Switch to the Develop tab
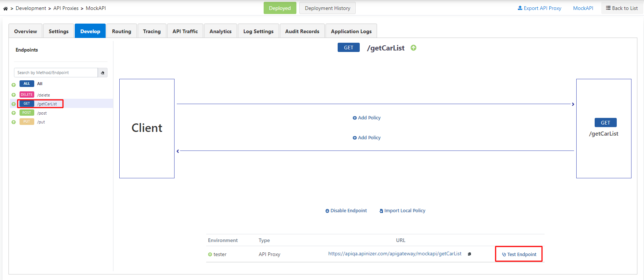The height and width of the screenshot is (280, 644). click(x=90, y=31)
